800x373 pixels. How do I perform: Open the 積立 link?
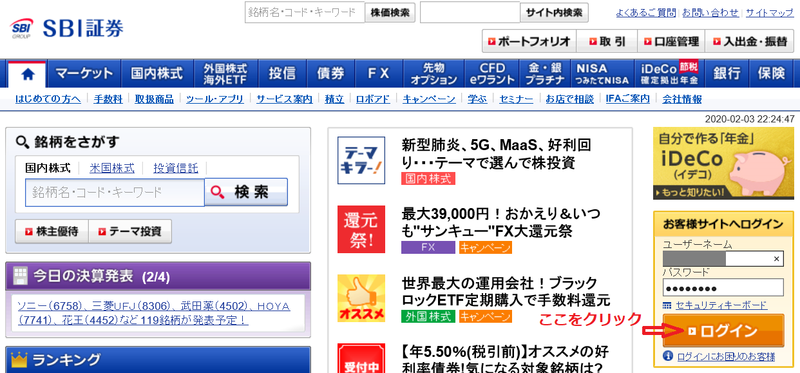tap(334, 99)
